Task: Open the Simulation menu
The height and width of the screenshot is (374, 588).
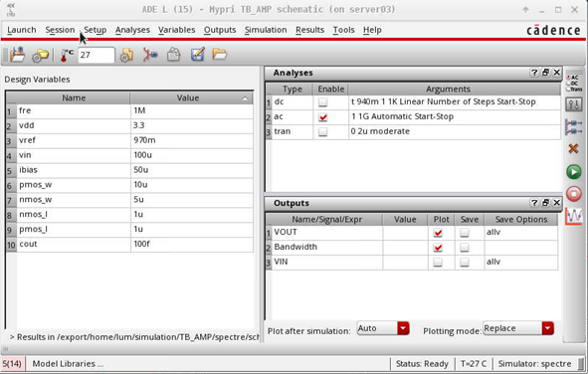Action: (266, 30)
